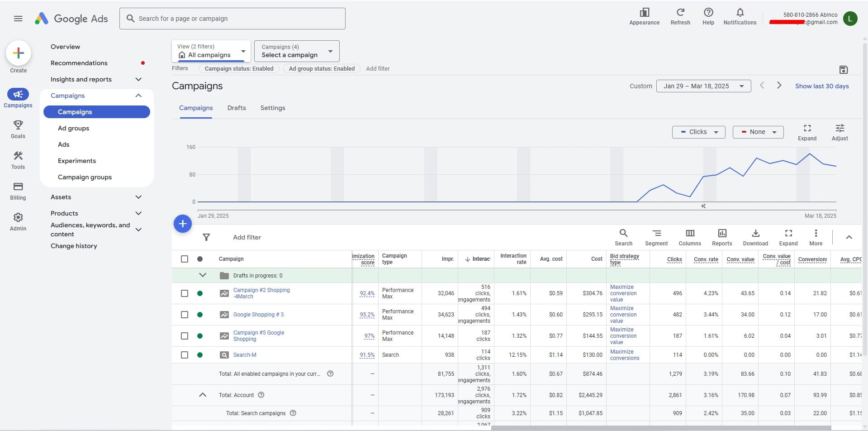Collapse the Drafts in progress row
The image size is (868, 431).
click(203, 275)
